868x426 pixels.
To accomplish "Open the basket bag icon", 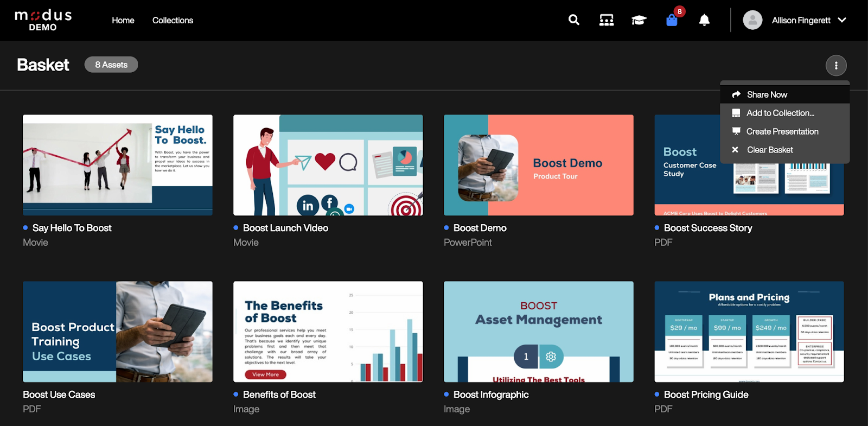I will pos(672,21).
